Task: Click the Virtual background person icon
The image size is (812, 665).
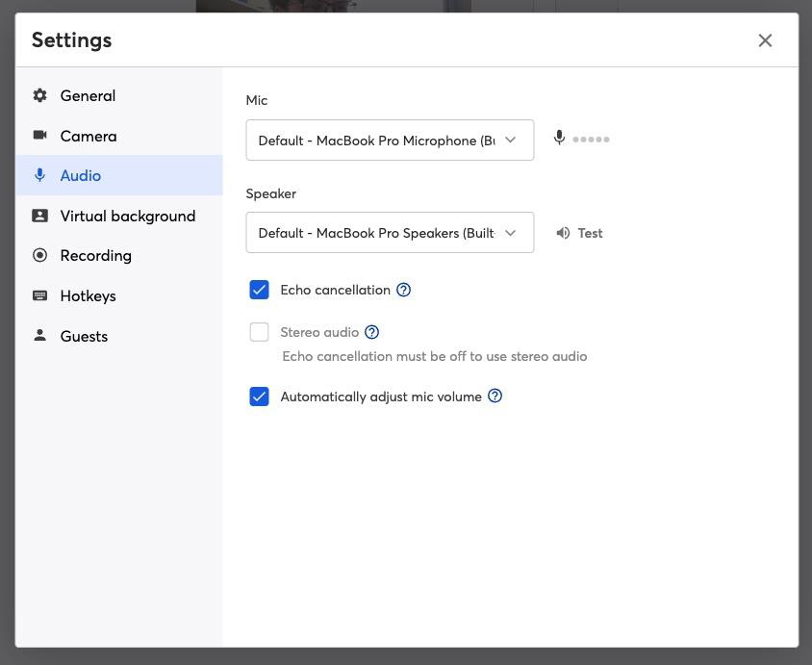Action: [39, 216]
